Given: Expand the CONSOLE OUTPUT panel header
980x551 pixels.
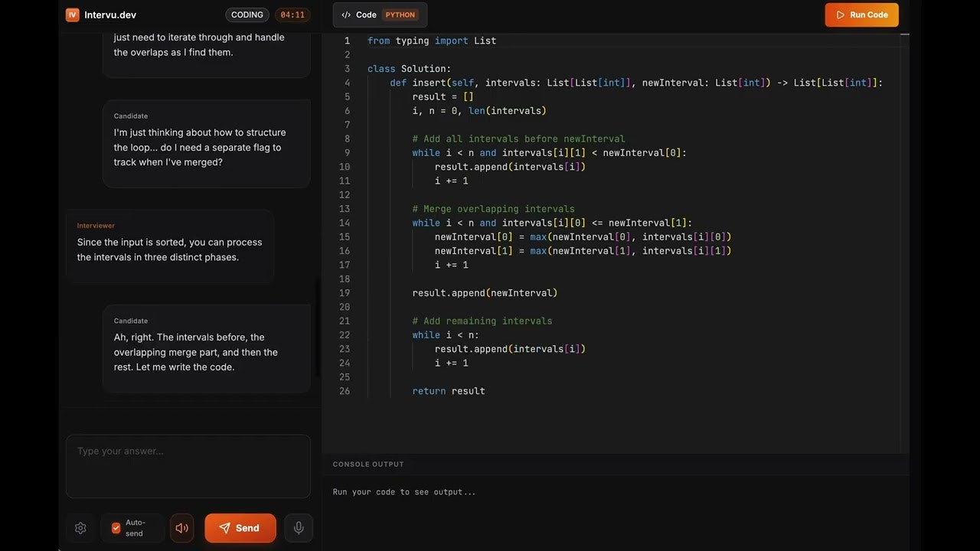Looking at the screenshot, I should click(x=368, y=464).
